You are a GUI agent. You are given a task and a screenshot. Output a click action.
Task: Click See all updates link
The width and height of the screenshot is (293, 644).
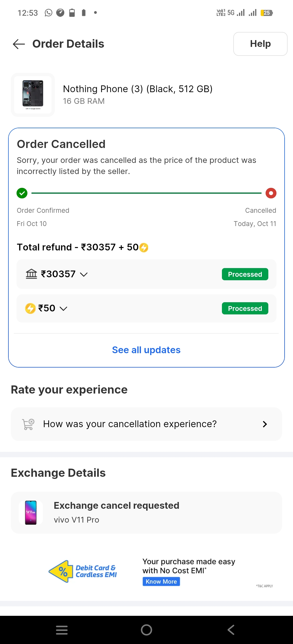pyautogui.click(x=146, y=350)
